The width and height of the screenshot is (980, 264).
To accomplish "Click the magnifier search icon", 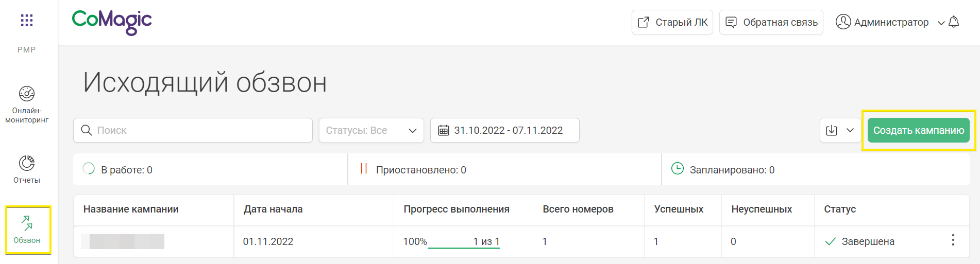I will tap(87, 130).
